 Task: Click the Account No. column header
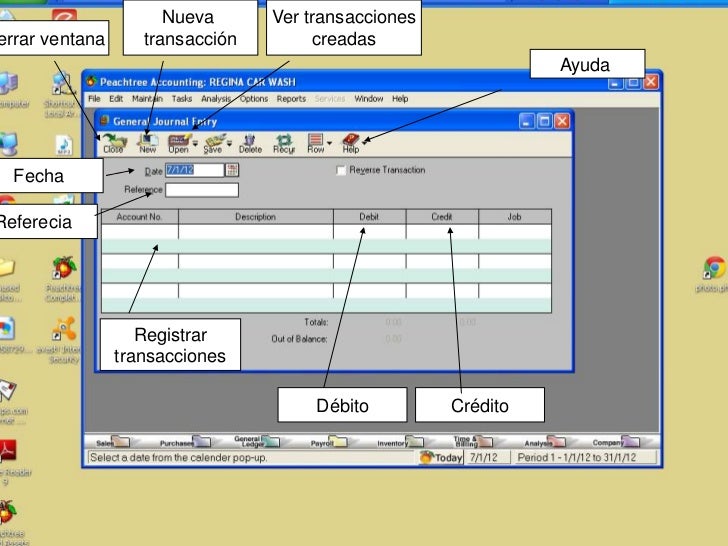(x=140, y=217)
